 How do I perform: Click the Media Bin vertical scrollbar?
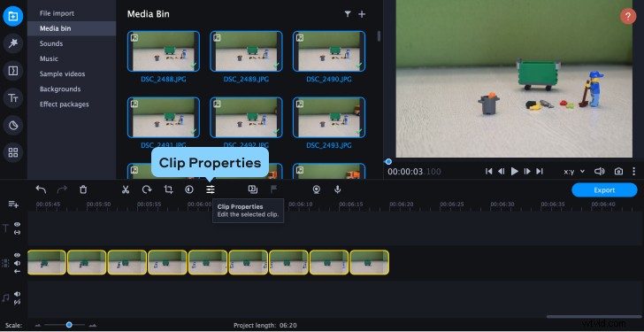coord(379,36)
